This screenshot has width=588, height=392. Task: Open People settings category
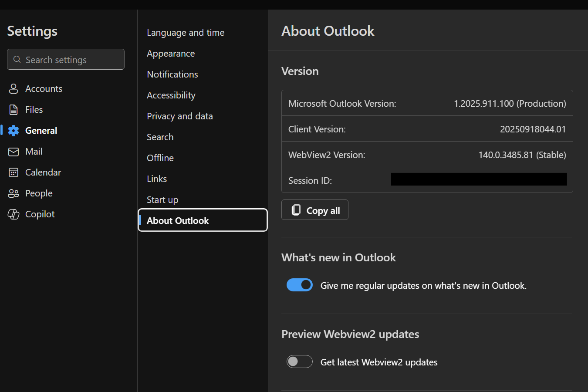point(39,193)
